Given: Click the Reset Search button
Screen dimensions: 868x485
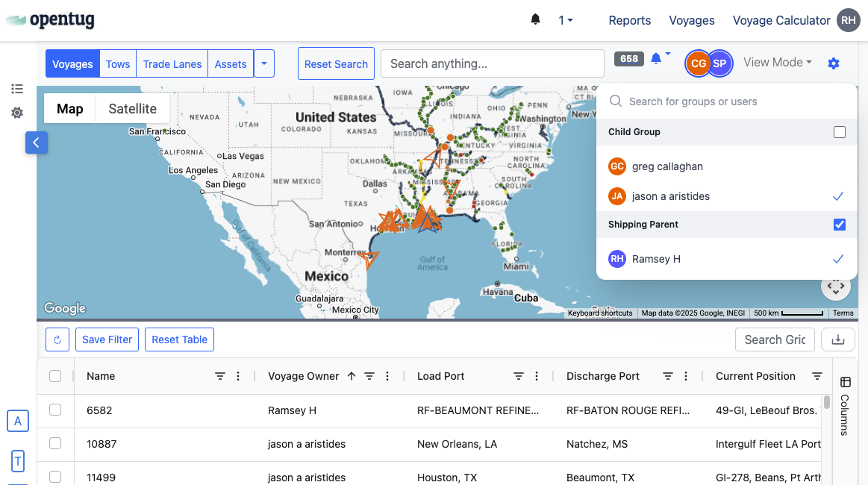Looking at the screenshot, I should click(336, 64).
